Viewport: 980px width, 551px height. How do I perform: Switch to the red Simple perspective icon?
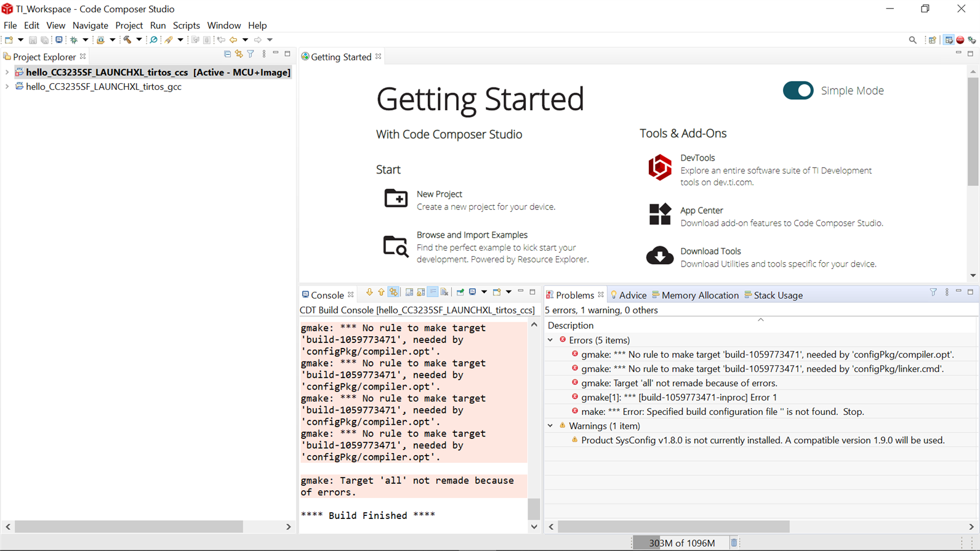tap(960, 40)
